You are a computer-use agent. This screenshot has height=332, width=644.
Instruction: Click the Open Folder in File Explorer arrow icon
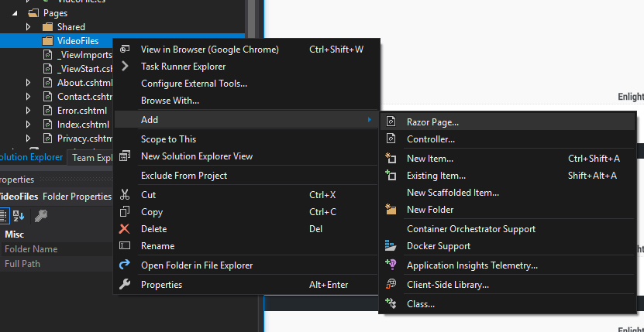pyautogui.click(x=125, y=265)
